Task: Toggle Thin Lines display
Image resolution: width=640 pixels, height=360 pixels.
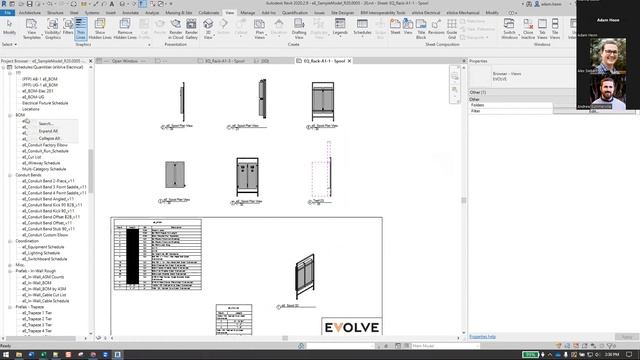Action: coord(81,29)
